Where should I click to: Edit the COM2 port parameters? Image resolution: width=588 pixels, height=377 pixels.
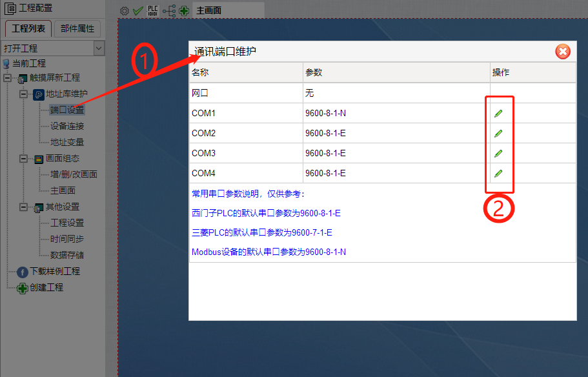[x=498, y=134]
